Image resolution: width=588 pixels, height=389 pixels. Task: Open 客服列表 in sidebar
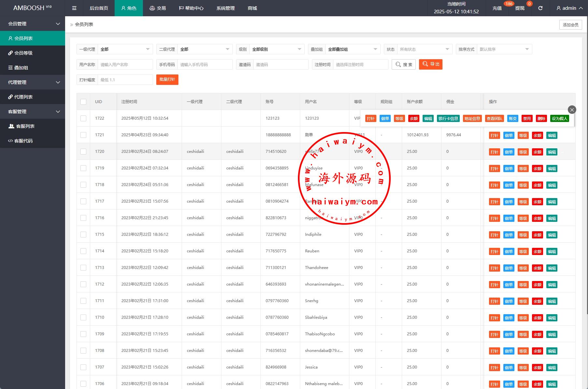[25, 126]
